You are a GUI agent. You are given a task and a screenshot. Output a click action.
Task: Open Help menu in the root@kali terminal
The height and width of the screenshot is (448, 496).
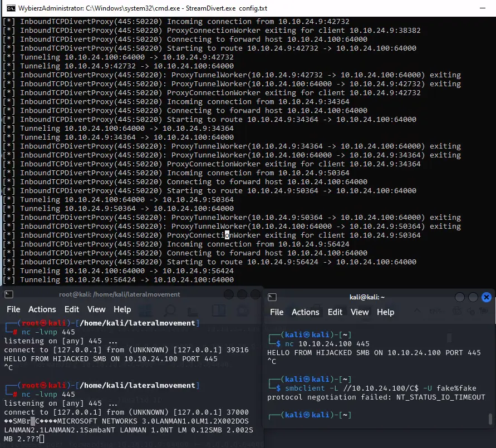point(122,309)
